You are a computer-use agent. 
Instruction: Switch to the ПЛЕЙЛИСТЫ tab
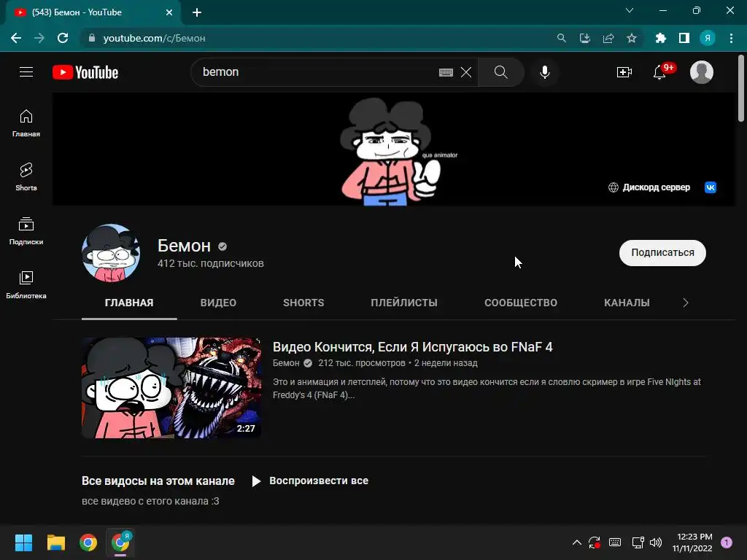[404, 303]
